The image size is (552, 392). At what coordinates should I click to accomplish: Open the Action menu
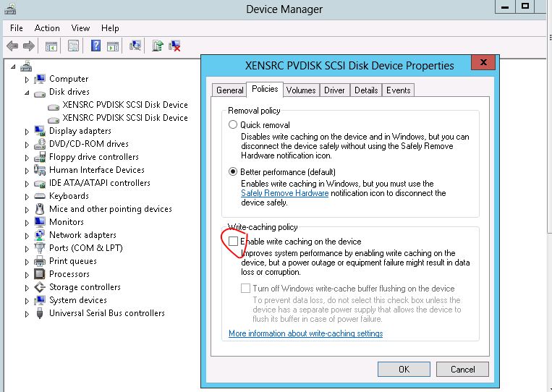pos(47,28)
